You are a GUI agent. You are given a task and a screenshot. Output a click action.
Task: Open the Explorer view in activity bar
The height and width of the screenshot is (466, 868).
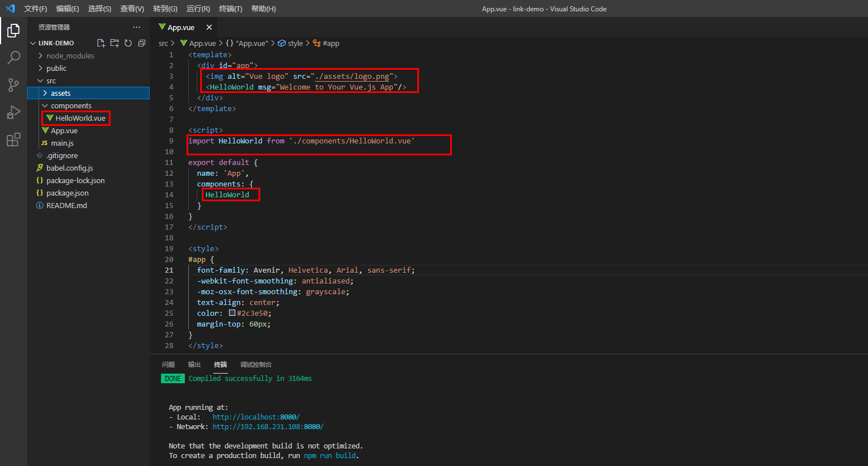14,31
